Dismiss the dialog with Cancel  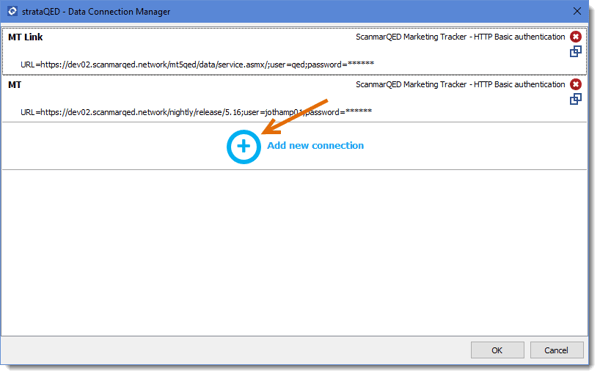556,350
